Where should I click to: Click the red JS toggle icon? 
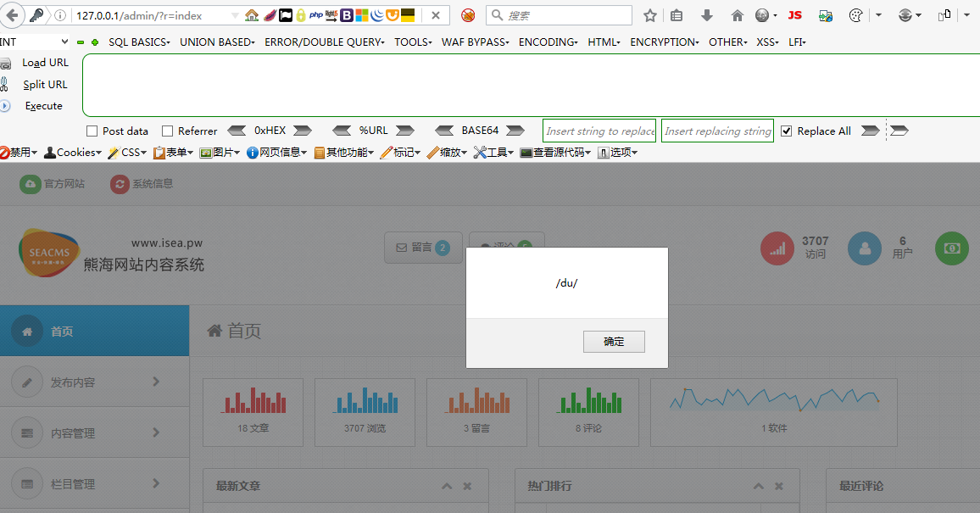(794, 15)
